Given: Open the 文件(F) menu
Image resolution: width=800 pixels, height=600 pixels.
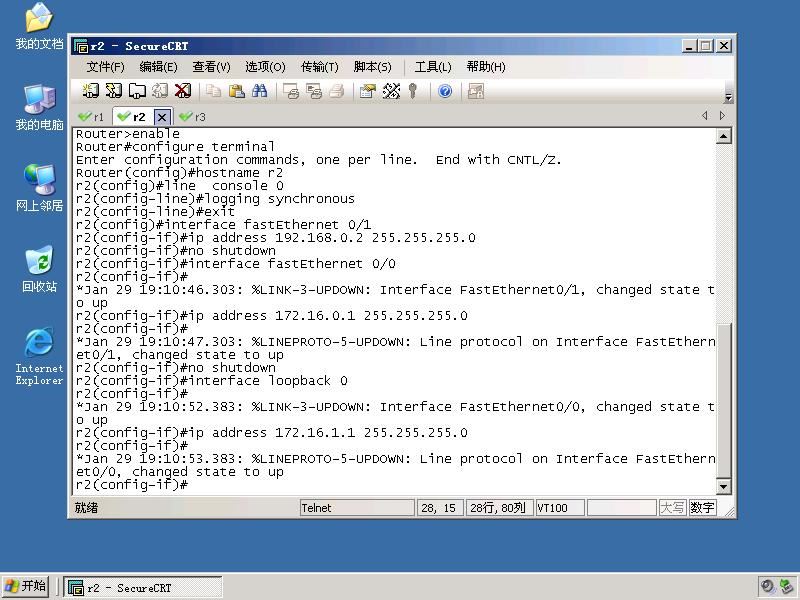Looking at the screenshot, I should 105,67.
